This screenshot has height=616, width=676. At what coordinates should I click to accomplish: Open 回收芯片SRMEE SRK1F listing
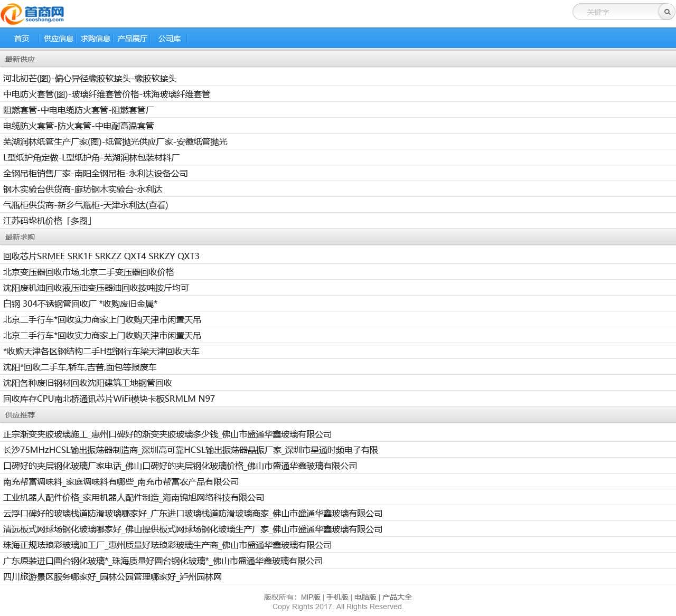coord(101,256)
